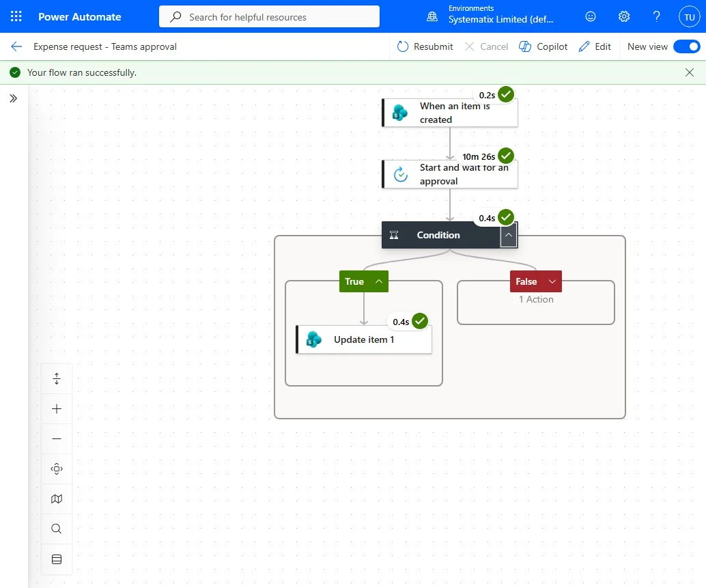The width and height of the screenshot is (706, 588).
Task: Open the feedback smiley icon
Action: (x=591, y=16)
